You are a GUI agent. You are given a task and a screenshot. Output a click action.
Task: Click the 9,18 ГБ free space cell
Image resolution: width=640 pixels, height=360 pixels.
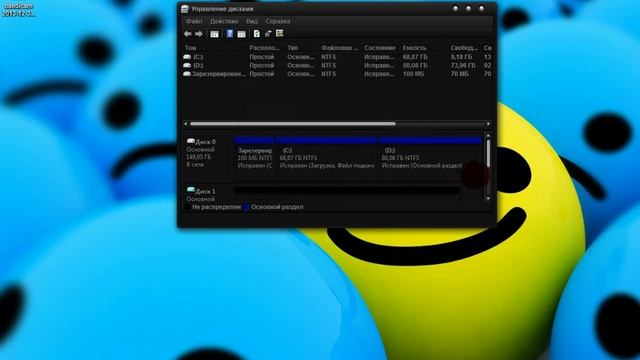pos(462,57)
